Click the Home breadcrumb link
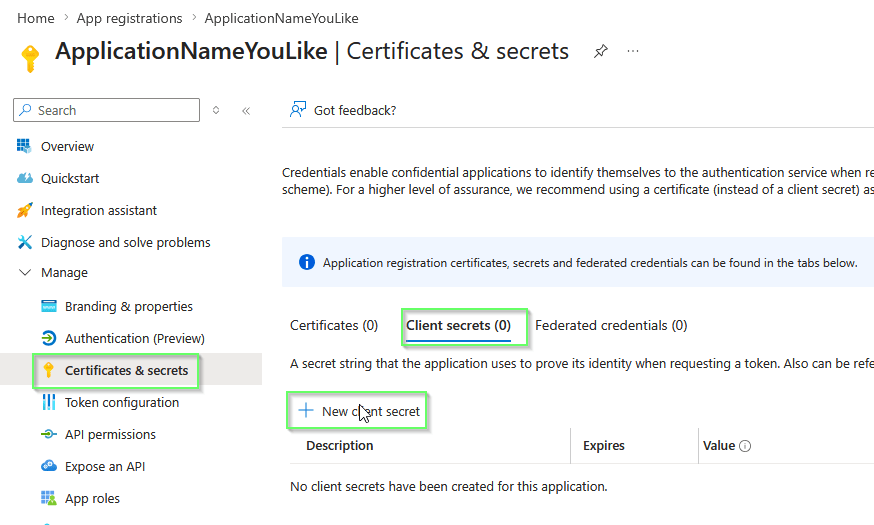Screen dimensions: 874x525 (36, 18)
